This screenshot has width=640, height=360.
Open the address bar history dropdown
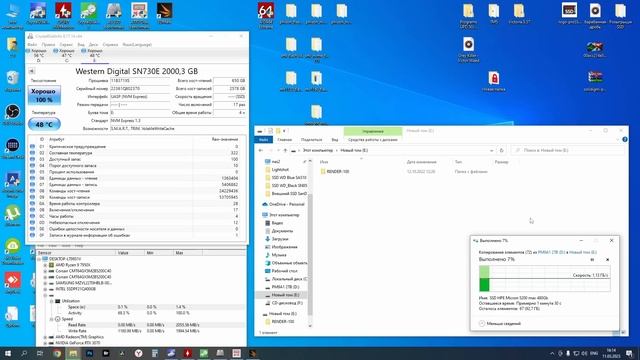click(x=491, y=150)
